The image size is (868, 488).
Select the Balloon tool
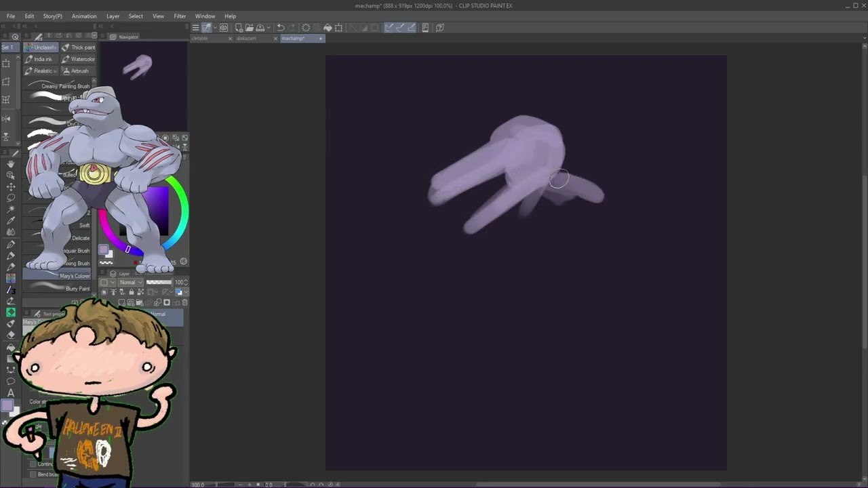click(11, 381)
